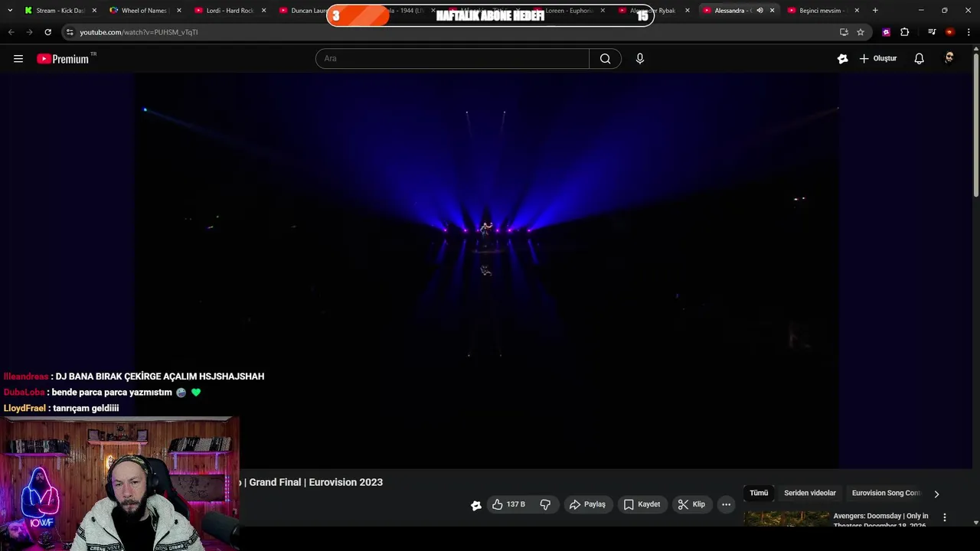Click DubaLoba's chat message
This screenshot has width=980, height=551.
[x=102, y=393]
